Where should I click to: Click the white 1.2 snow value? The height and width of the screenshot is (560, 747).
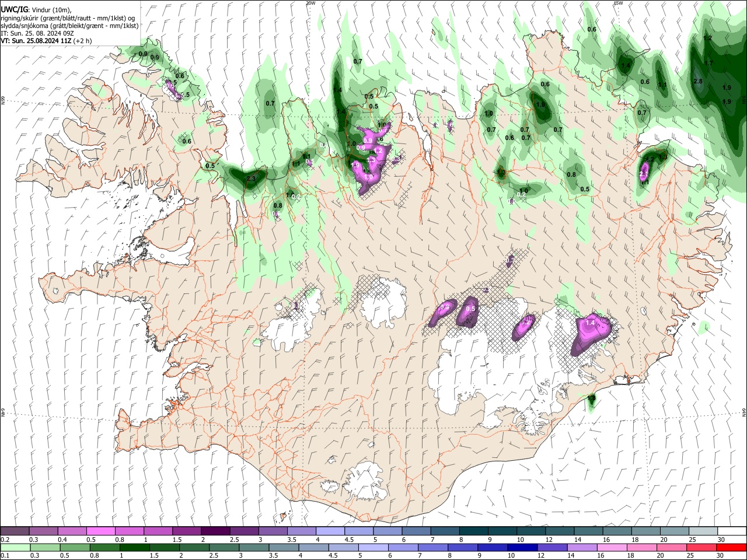click(x=378, y=150)
